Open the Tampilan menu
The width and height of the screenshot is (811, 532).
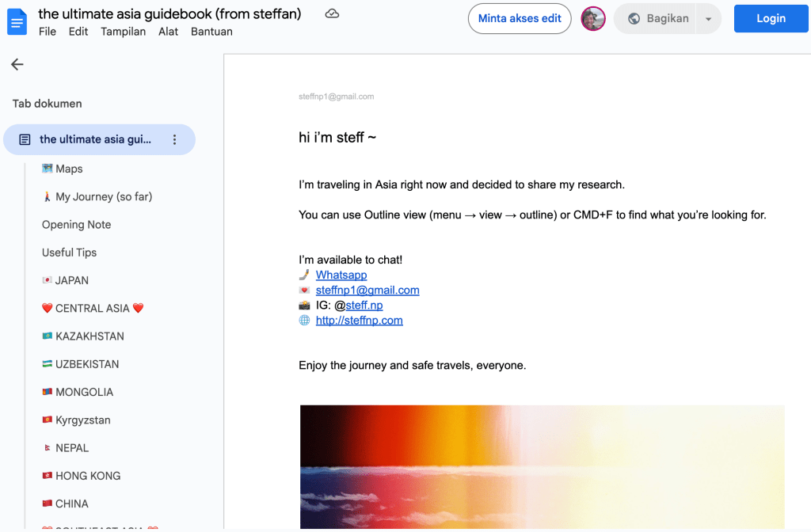[x=122, y=32]
